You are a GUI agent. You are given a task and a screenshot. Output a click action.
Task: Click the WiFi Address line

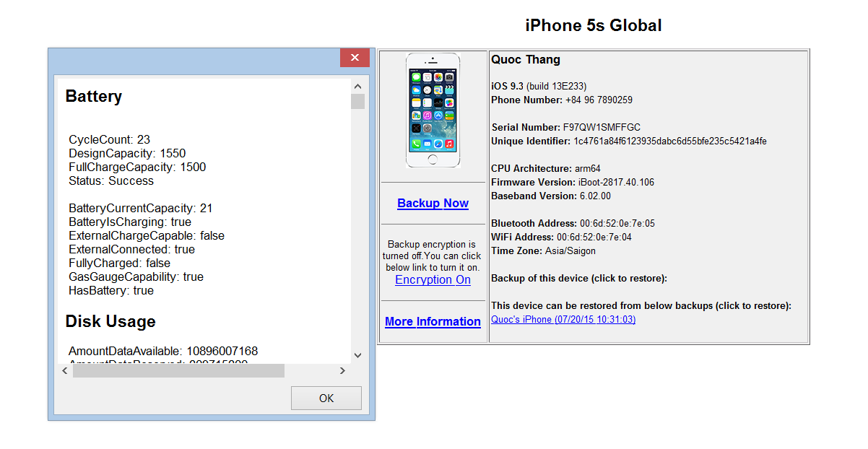click(562, 237)
